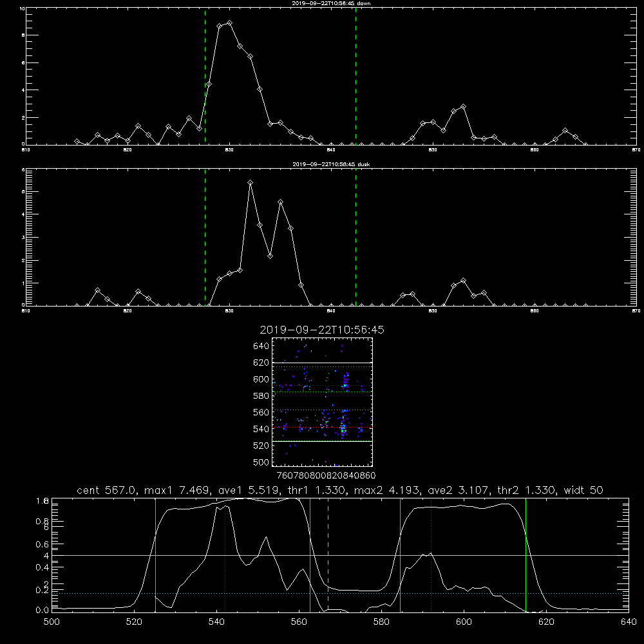Click bottom plot x-axis label "580"
644x644 pixels.
[x=381, y=622]
